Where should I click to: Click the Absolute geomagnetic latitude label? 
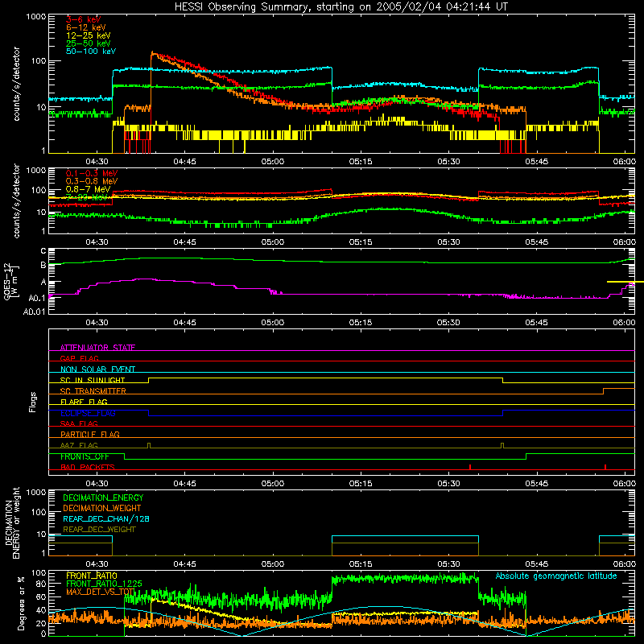(556, 576)
